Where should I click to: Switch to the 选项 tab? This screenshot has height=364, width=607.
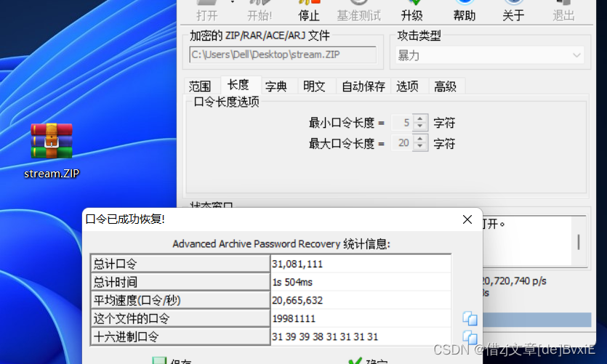click(x=407, y=86)
